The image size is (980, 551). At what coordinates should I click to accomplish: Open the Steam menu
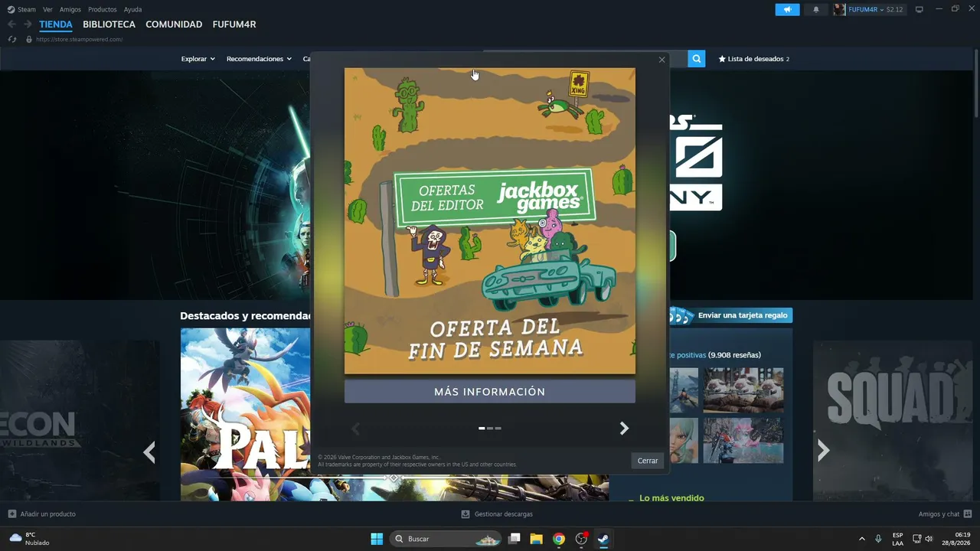click(x=27, y=9)
